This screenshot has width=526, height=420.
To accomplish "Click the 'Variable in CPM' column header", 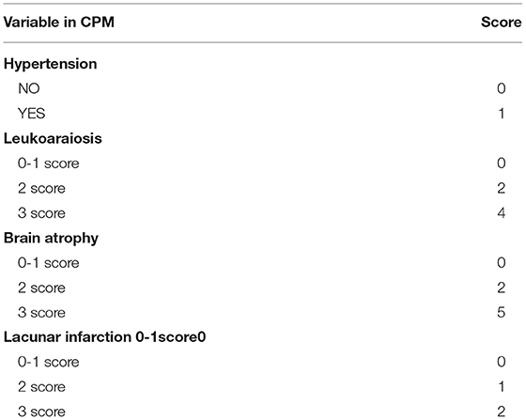I will point(58,23).
